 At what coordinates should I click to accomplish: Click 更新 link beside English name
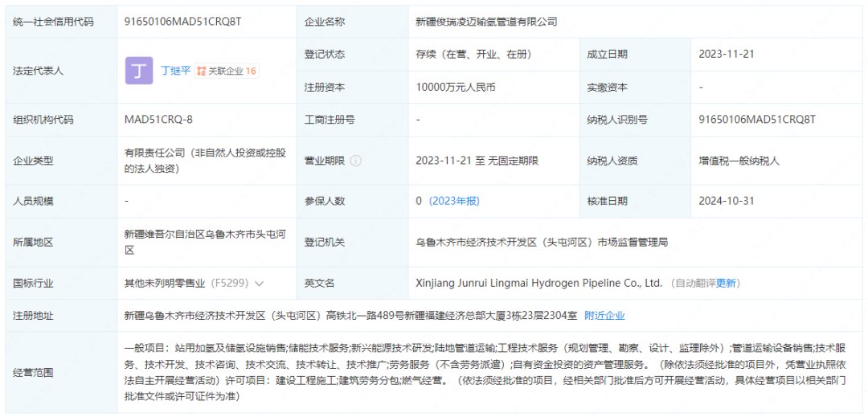tap(726, 283)
